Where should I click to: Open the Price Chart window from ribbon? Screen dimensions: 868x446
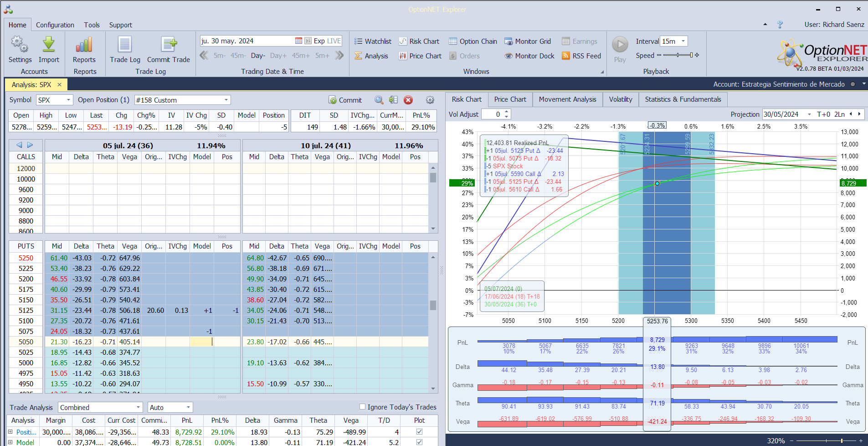(x=421, y=56)
